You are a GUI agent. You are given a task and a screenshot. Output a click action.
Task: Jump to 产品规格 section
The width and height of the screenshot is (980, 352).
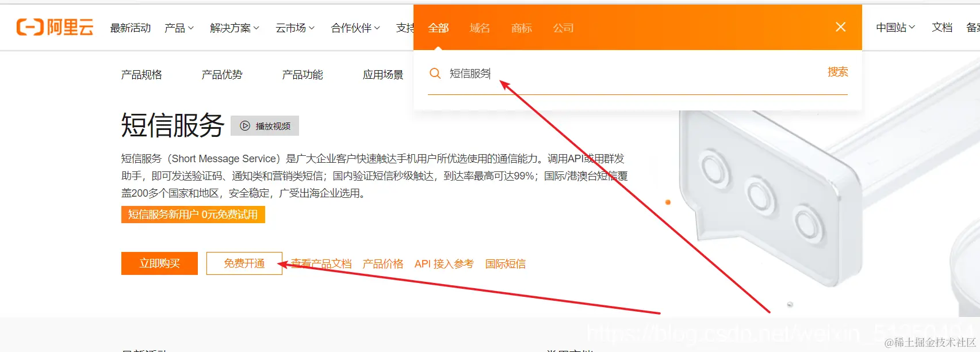point(141,75)
